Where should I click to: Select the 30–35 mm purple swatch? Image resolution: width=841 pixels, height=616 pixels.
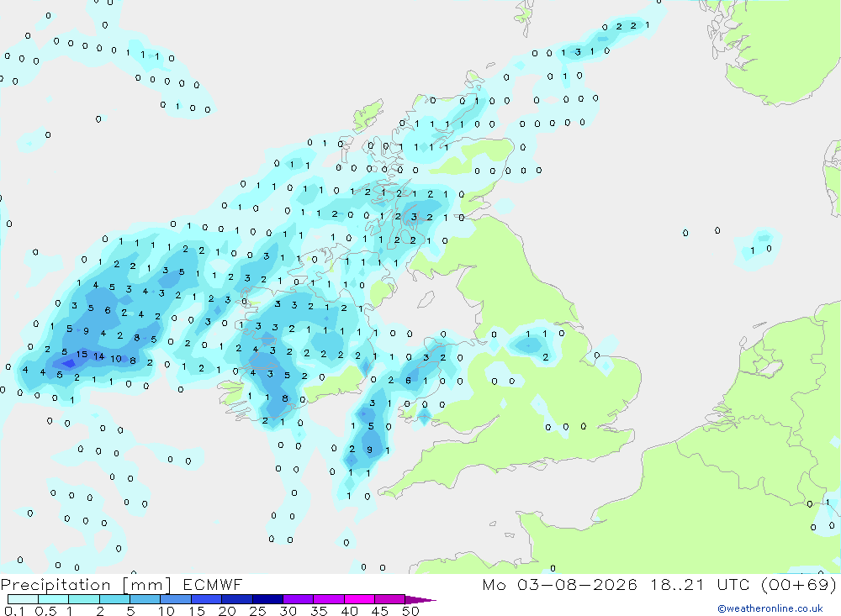(298, 599)
